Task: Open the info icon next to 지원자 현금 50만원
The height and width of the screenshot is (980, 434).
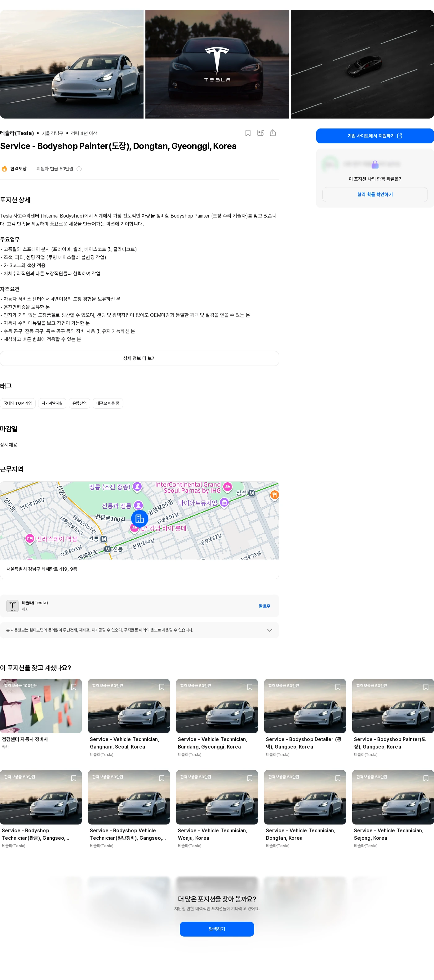Action: point(79,169)
